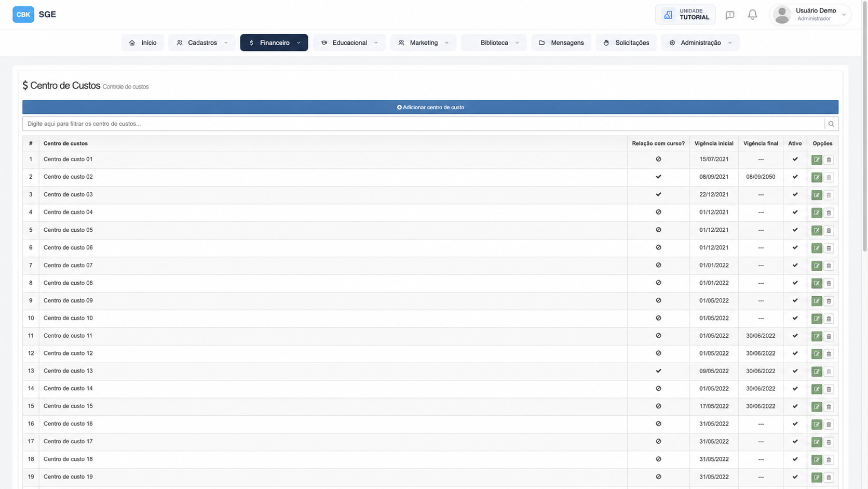Expand the Administração menu
This screenshot has width=868, height=489.
700,43
